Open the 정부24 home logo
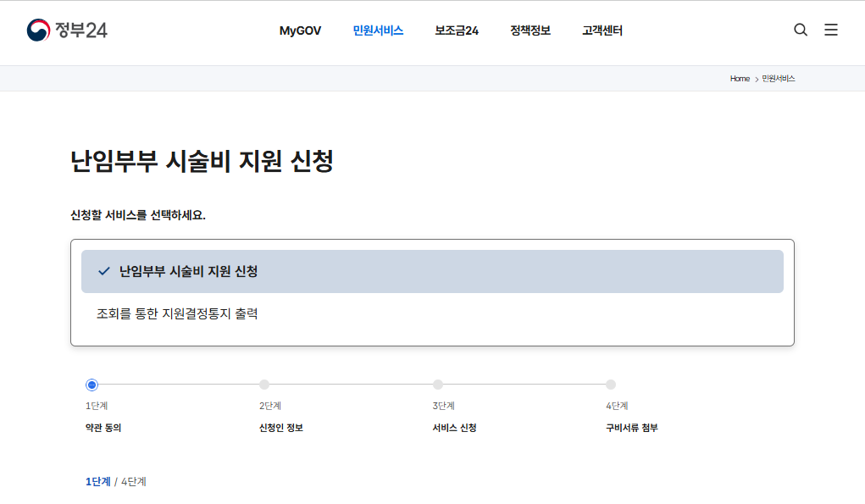Screen dimensions: 865x504 click(x=67, y=30)
